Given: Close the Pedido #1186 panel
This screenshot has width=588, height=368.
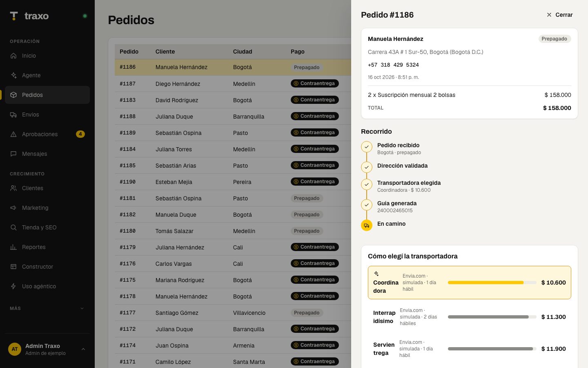Looking at the screenshot, I should (x=559, y=15).
